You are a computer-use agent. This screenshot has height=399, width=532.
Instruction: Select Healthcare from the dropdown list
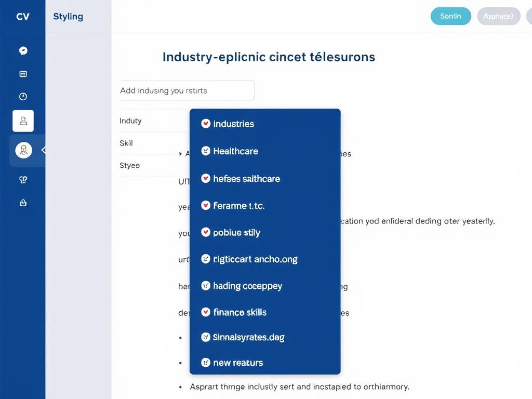pos(236,151)
